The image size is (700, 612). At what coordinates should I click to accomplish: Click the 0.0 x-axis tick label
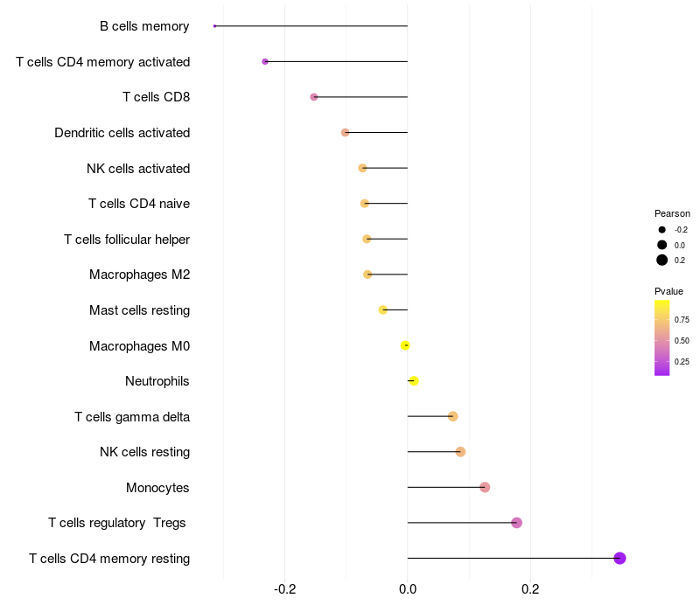tap(408, 589)
